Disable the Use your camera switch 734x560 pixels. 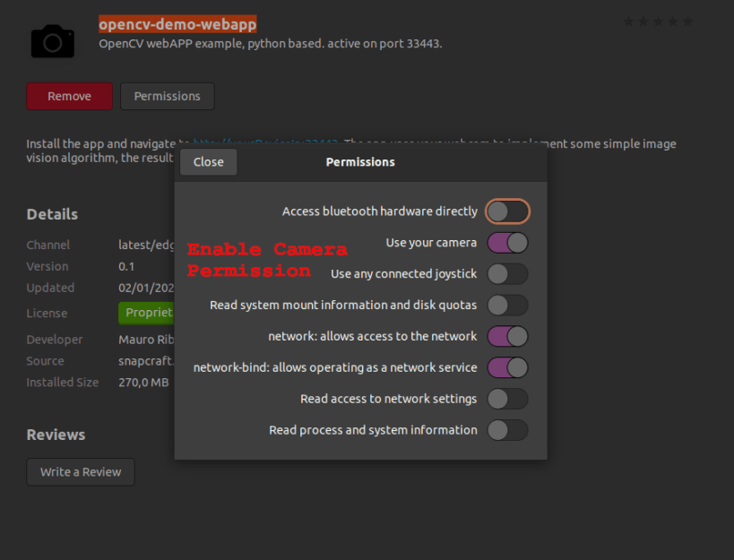coord(507,243)
